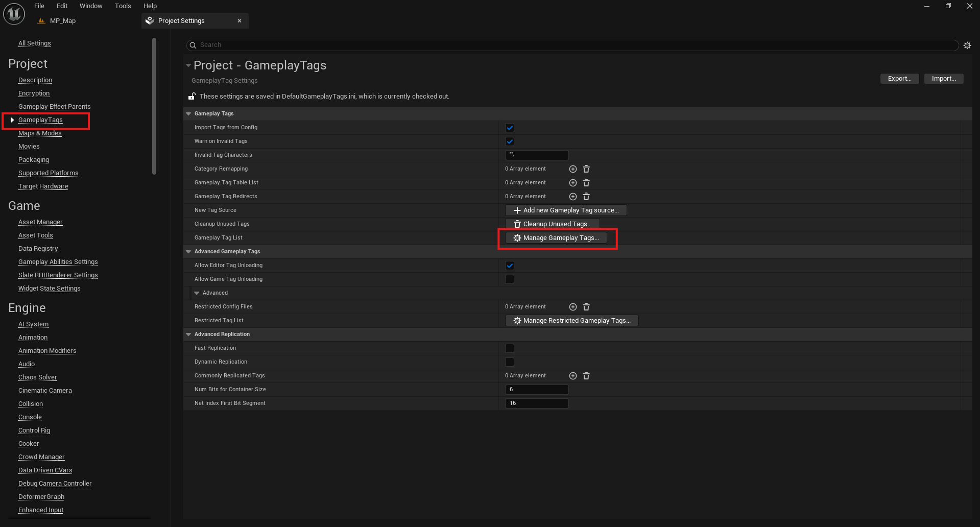Empty the Category Remapping array with trash icon
980x527 pixels.
(586, 169)
